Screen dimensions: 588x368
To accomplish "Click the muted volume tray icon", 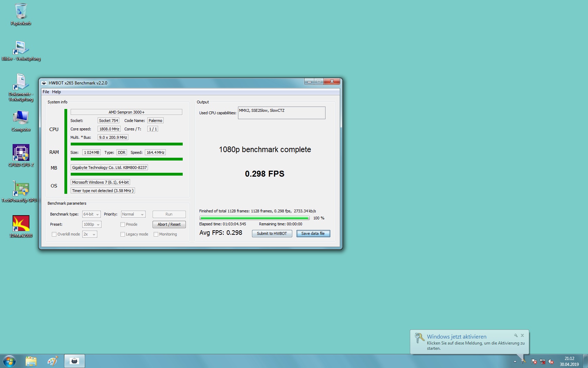I will tap(551, 361).
